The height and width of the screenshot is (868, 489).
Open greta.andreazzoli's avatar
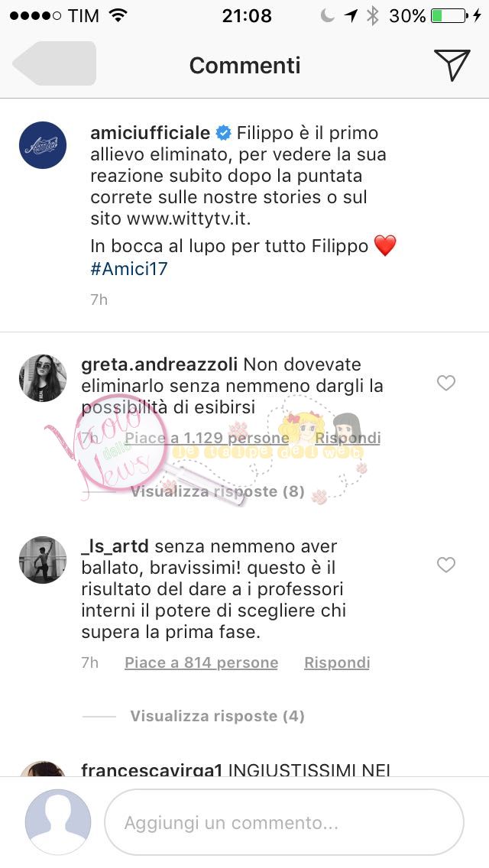coord(43,378)
